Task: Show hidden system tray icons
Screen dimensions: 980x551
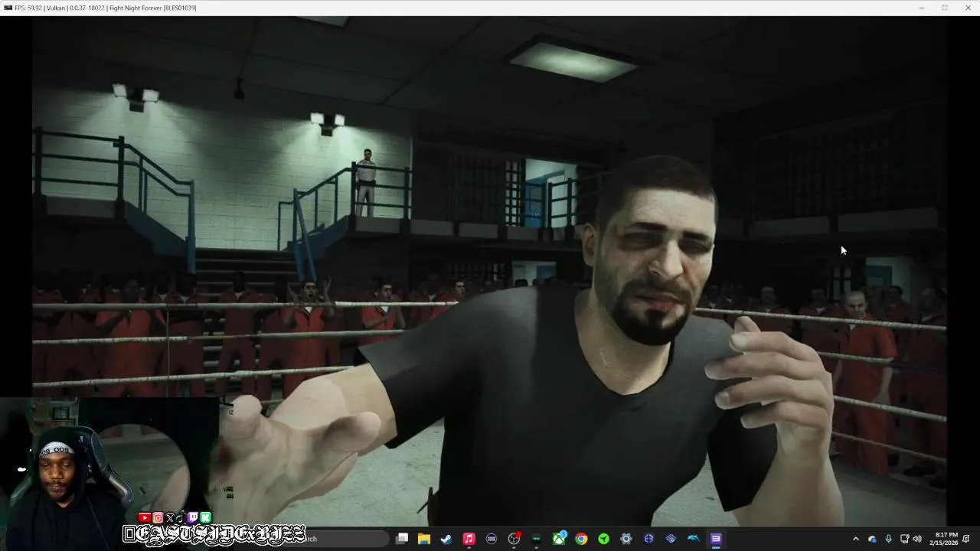Action: click(856, 539)
